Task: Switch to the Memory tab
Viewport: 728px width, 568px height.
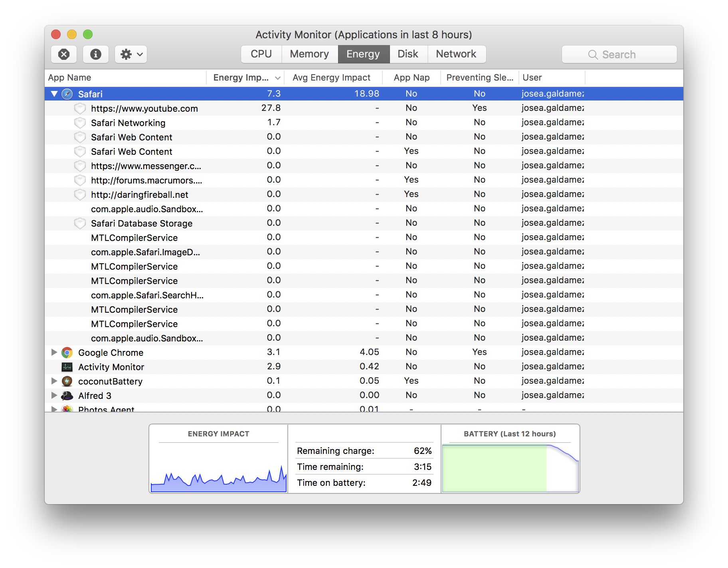Action: 310,54
